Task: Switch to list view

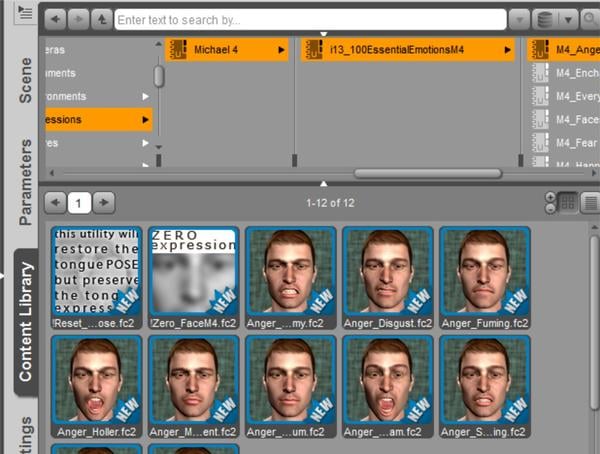Action: click(590, 203)
